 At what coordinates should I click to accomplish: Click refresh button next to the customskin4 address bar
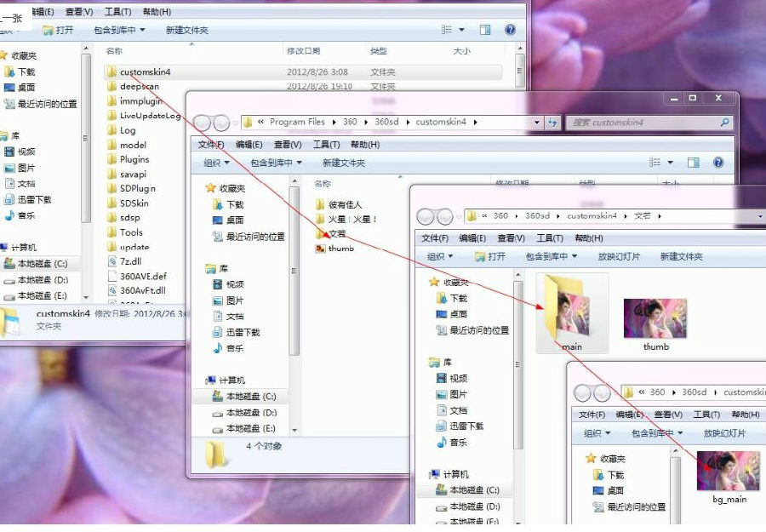coord(552,122)
